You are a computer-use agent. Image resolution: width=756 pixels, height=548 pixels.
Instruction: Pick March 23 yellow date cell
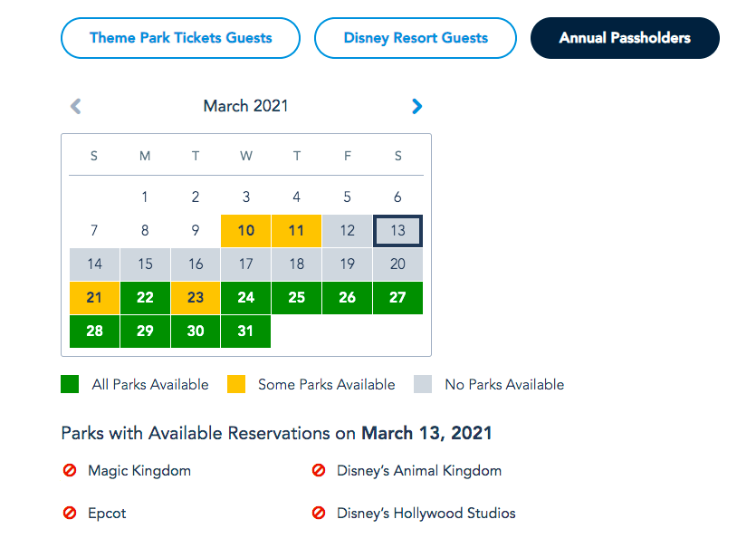[196, 297]
